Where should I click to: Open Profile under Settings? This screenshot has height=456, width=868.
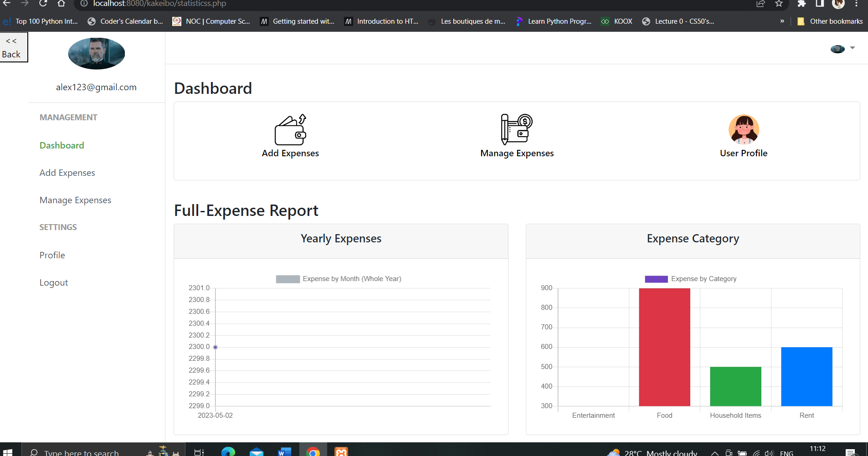pyautogui.click(x=52, y=255)
